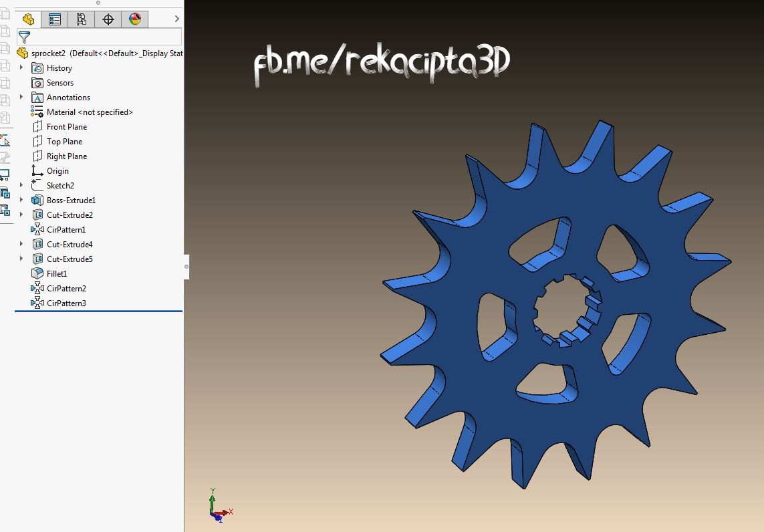Select the CirPattern2 label
This screenshot has width=764, height=532.
pyautogui.click(x=66, y=289)
